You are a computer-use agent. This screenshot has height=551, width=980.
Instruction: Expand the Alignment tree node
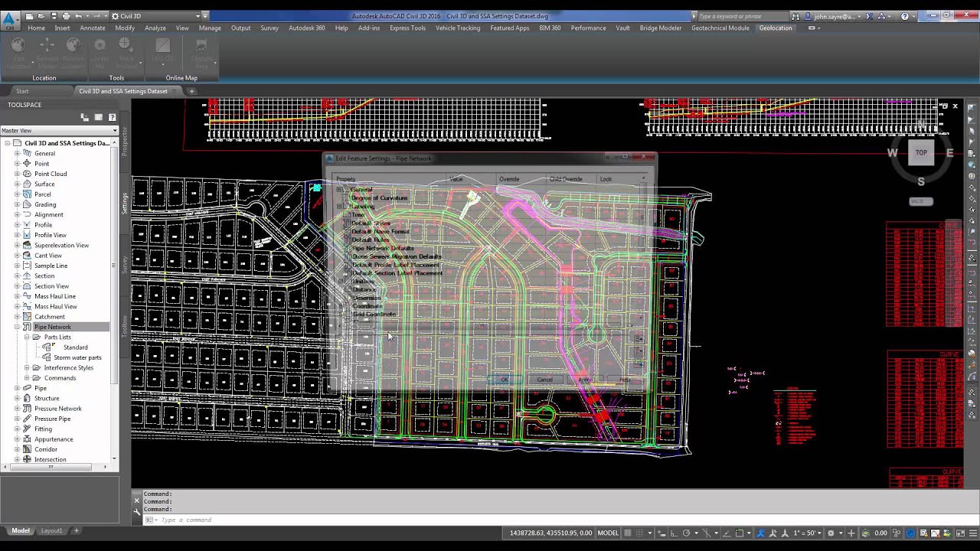pyautogui.click(x=17, y=214)
